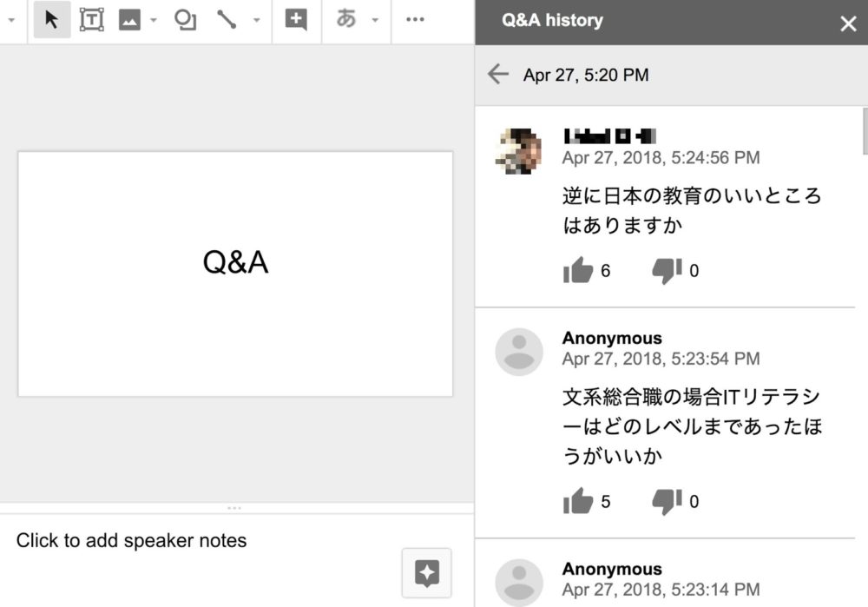
Task: Select the Shape tool
Action: pos(185,20)
